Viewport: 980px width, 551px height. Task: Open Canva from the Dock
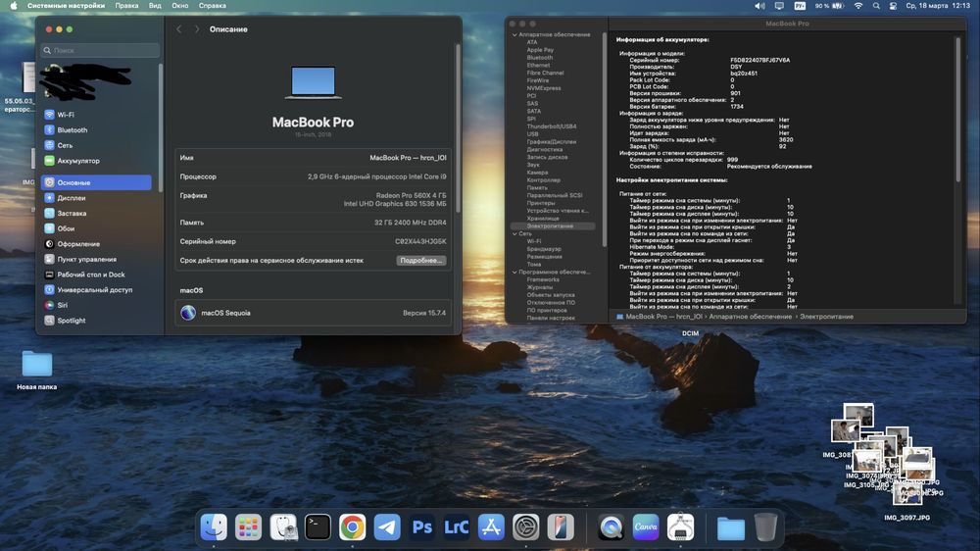point(646,527)
